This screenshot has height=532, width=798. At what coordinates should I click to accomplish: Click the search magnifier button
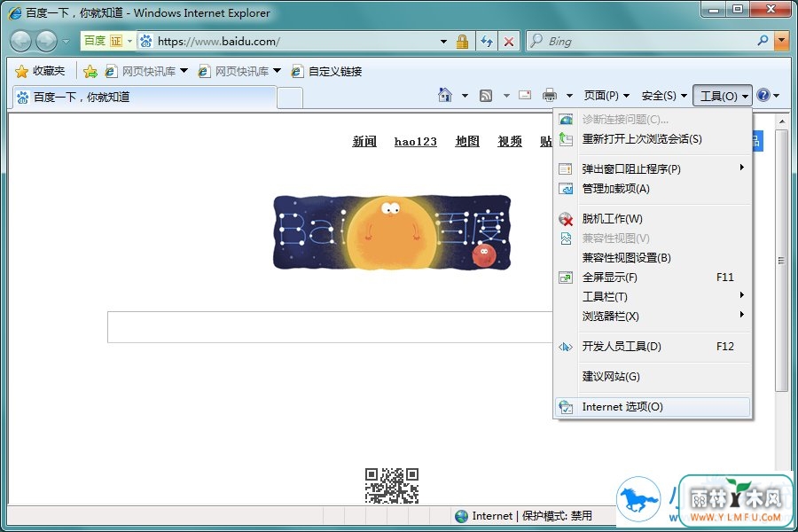point(763,40)
